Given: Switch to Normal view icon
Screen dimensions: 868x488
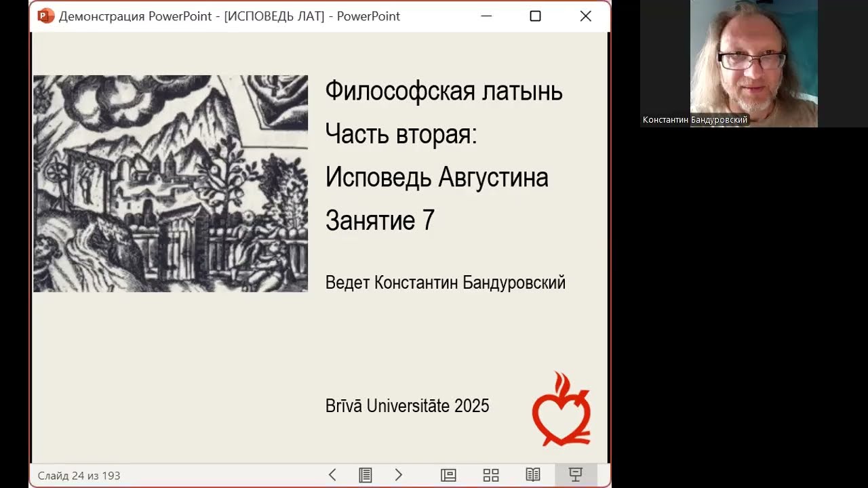Looking at the screenshot, I should tap(448, 475).
